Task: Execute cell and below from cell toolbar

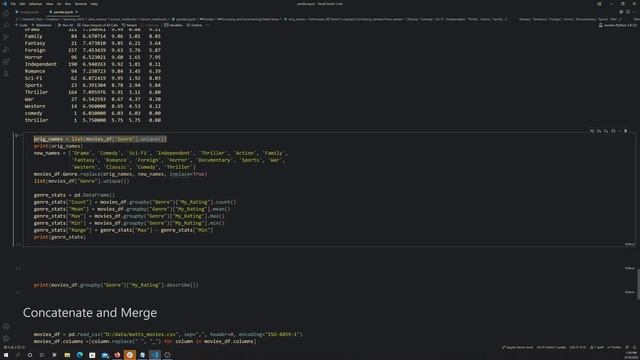Action: click(606, 131)
